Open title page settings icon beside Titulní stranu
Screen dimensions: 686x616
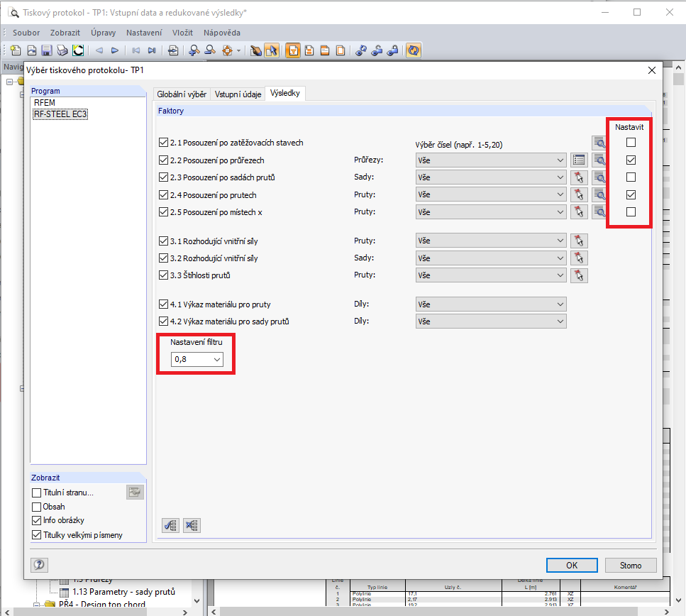coord(135,492)
